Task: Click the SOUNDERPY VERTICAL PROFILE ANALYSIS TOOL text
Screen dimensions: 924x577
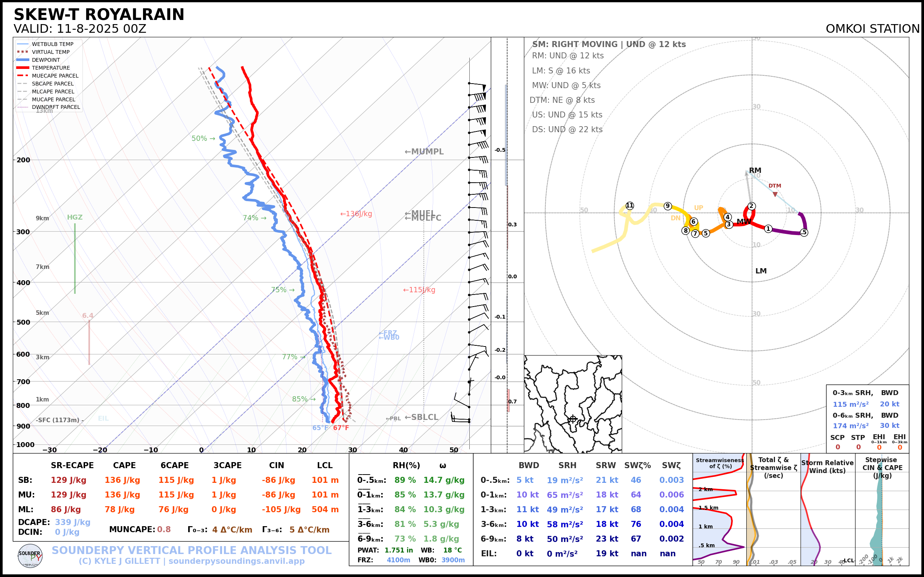Action: (x=192, y=550)
